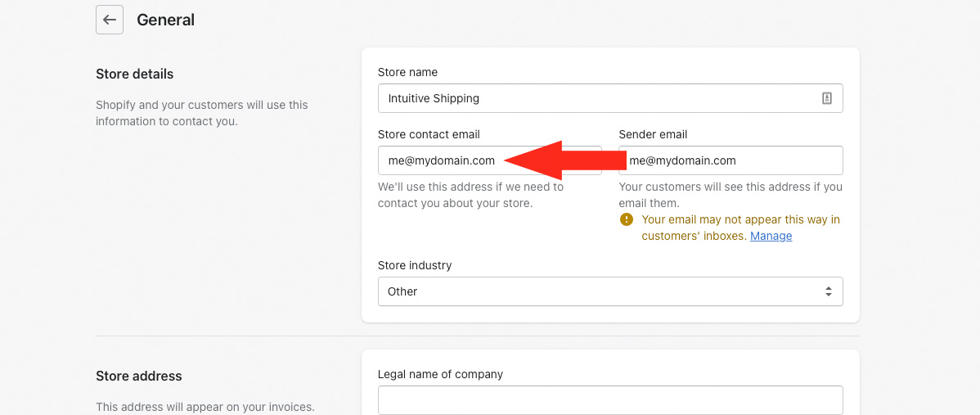Click into the Store contact email field

pyautogui.click(x=442, y=160)
